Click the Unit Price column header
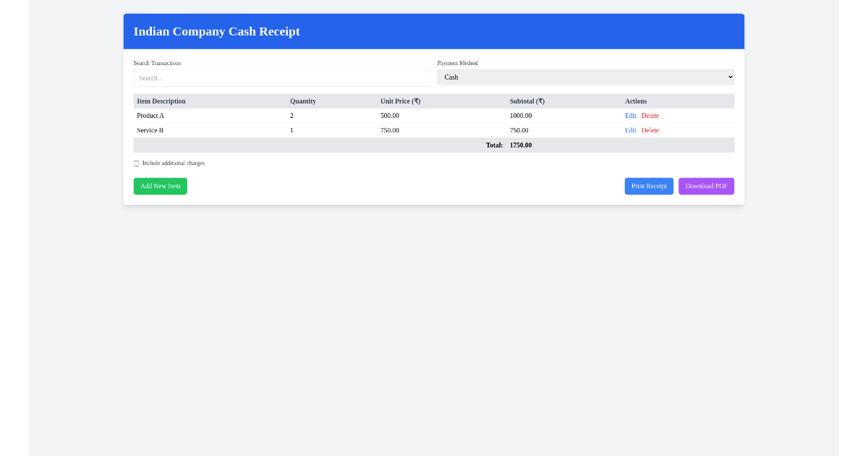This screenshot has width=868, height=456. point(400,101)
